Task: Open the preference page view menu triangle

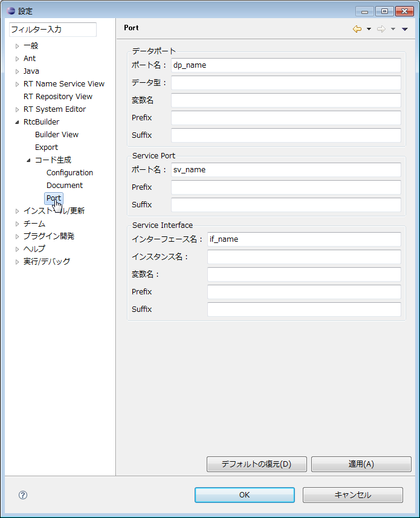Action: point(404,29)
